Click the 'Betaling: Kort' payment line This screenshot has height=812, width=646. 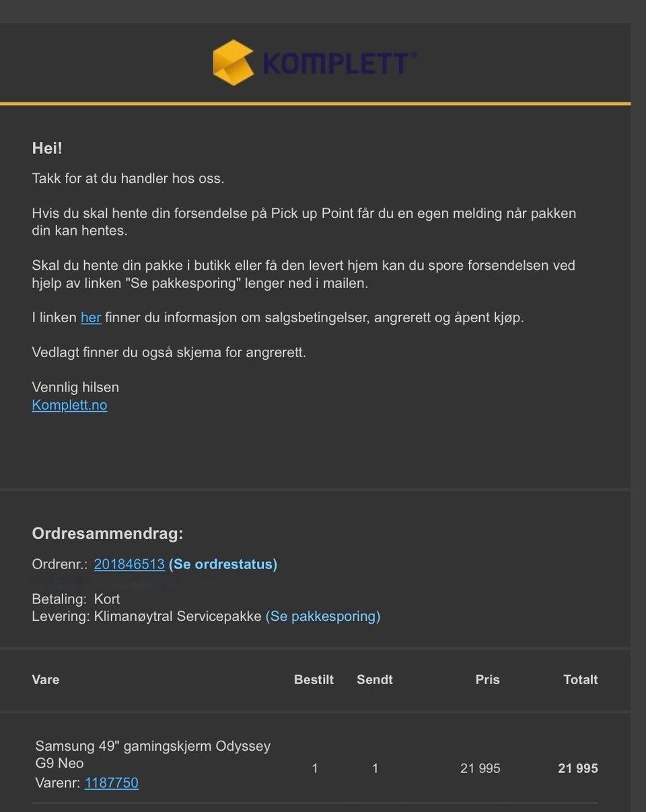[76, 599]
